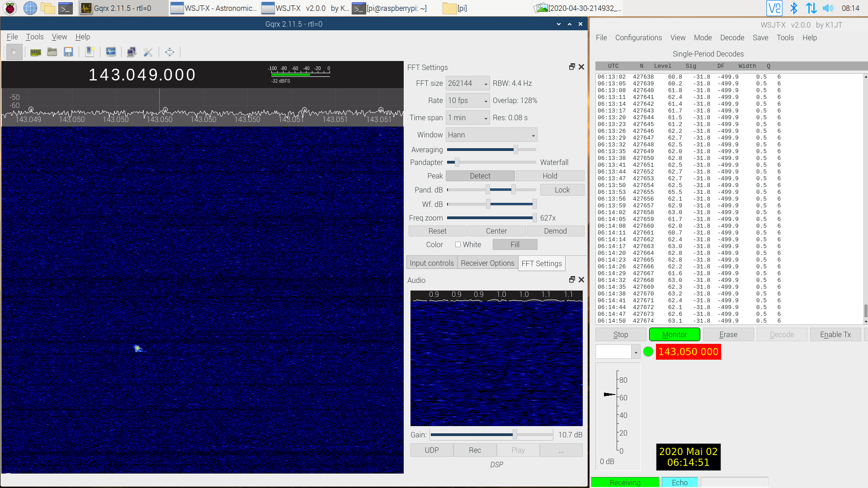The width and height of the screenshot is (868, 488).
Task: Adjust the audio Gain slider
Action: point(491,435)
